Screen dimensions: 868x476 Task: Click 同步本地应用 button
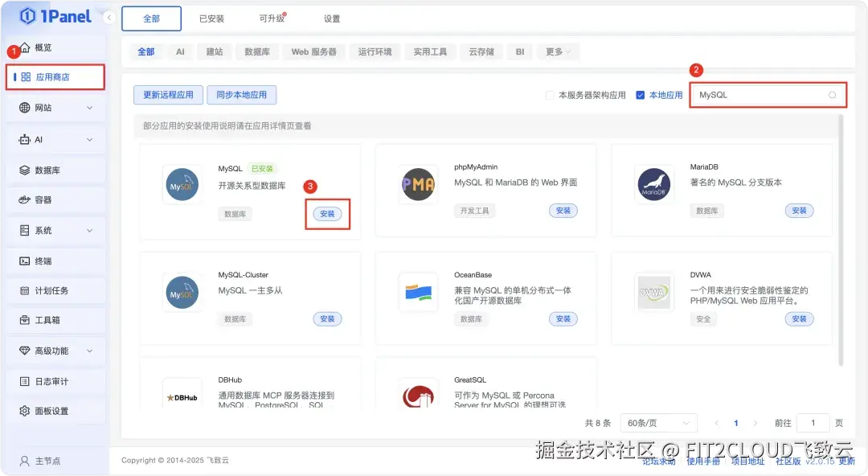[x=241, y=95]
